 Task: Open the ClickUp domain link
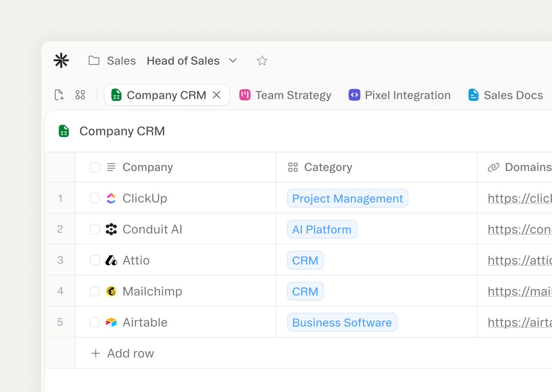tap(520, 199)
